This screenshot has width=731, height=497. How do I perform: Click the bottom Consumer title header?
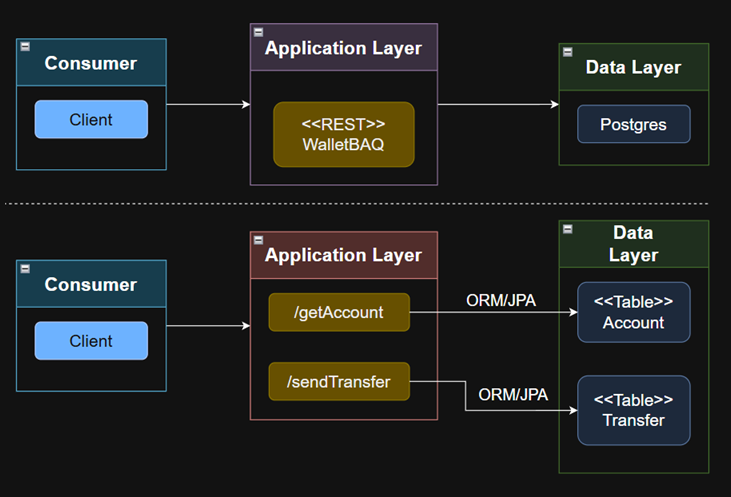pyautogui.click(x=91, y=284)
